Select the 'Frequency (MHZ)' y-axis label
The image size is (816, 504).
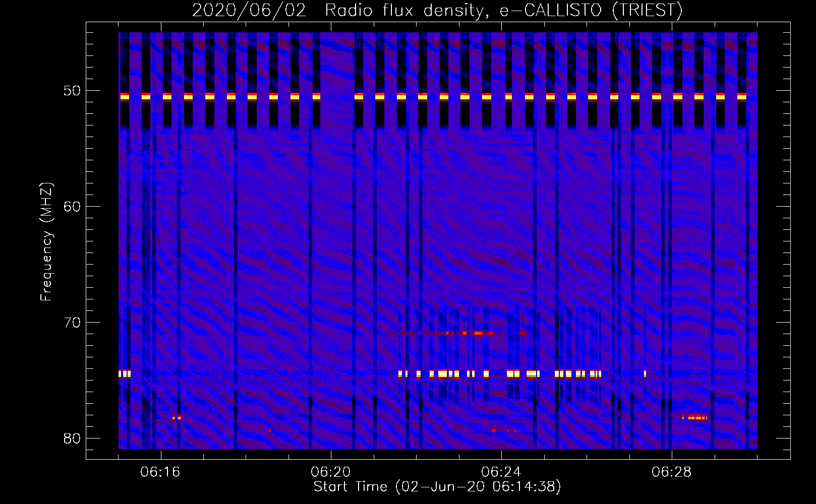coord(46,242)
